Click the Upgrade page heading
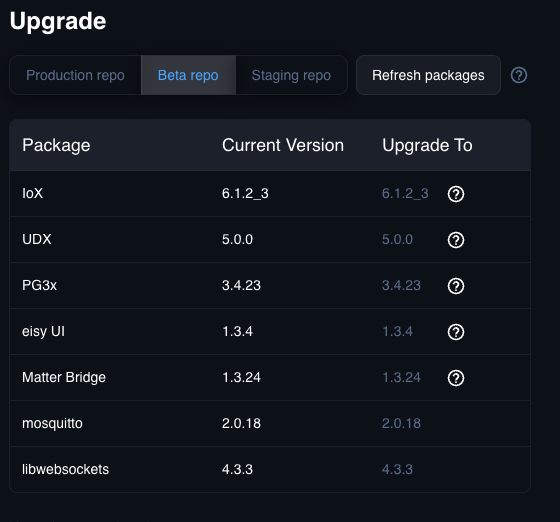The height and width of the screenshot is (522, 560). click(x=58, y=21)
